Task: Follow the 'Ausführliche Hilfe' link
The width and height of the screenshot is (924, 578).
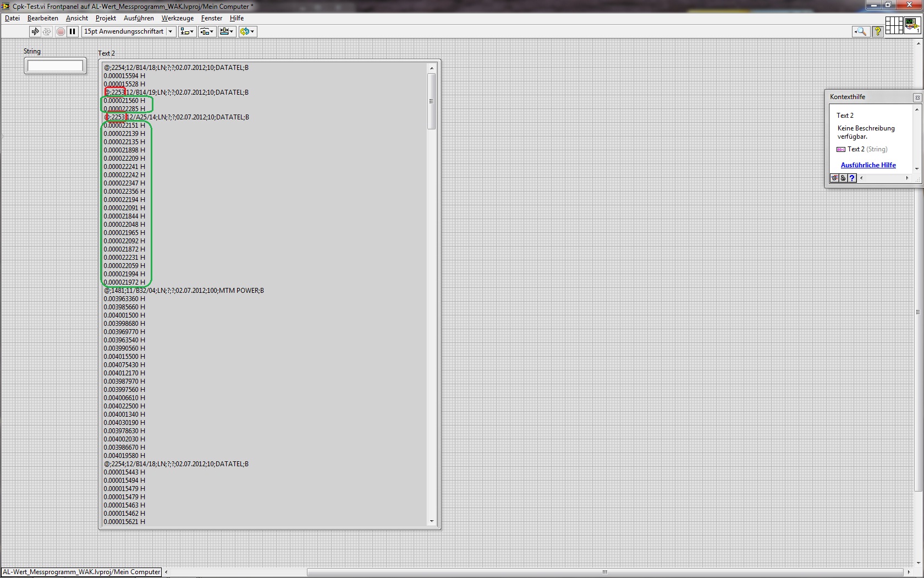Action: pos(868,165)
